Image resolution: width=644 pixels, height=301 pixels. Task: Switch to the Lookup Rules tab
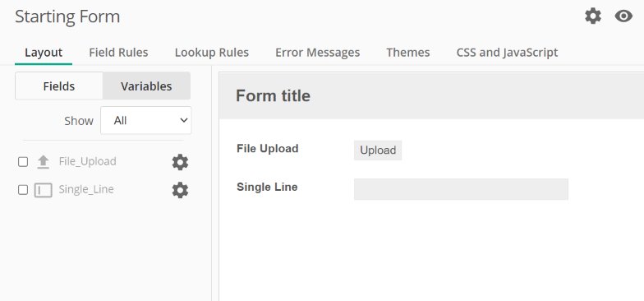coord(212,53)
